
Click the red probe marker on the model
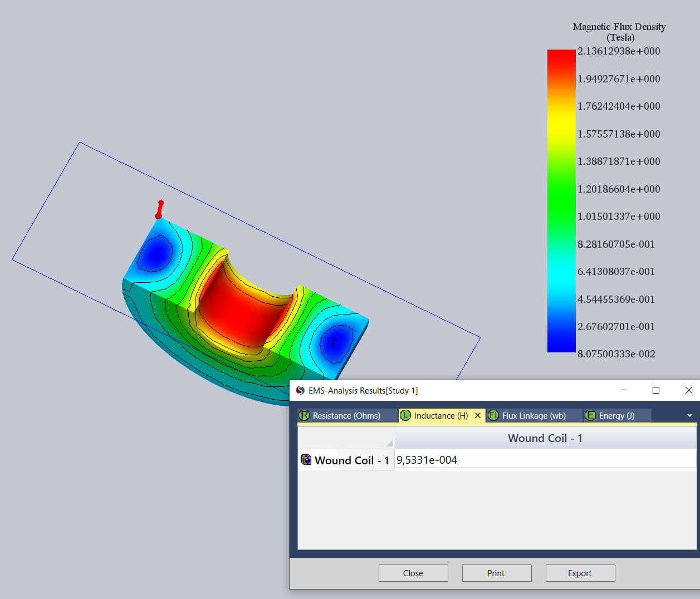click(159, 210)
